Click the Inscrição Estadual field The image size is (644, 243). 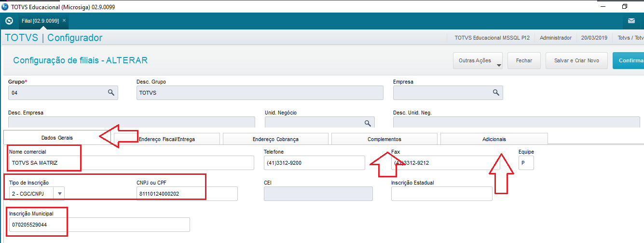pyautogui.click(x=442, y=194)
